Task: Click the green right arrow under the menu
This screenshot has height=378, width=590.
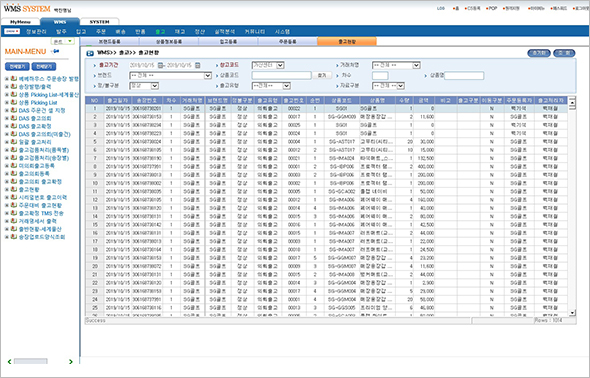Action: tap(70, 361)
